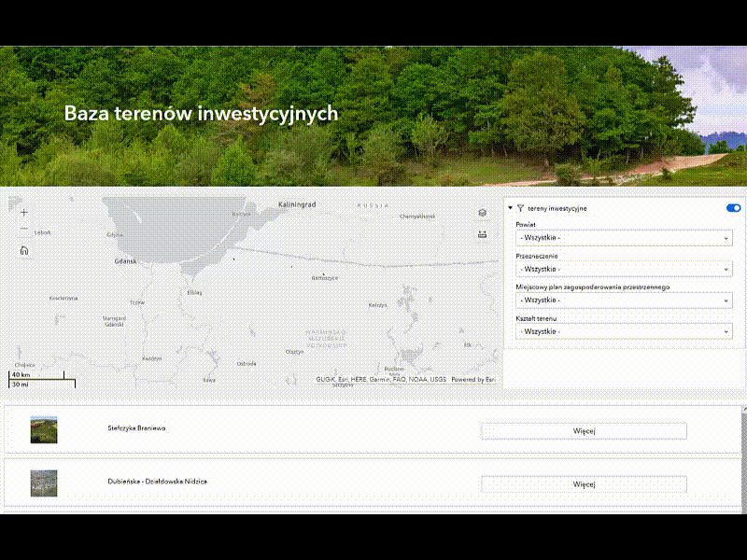Open the Powiat dropdown
Screen dimensions: 747x560
[x=624, y=238]
